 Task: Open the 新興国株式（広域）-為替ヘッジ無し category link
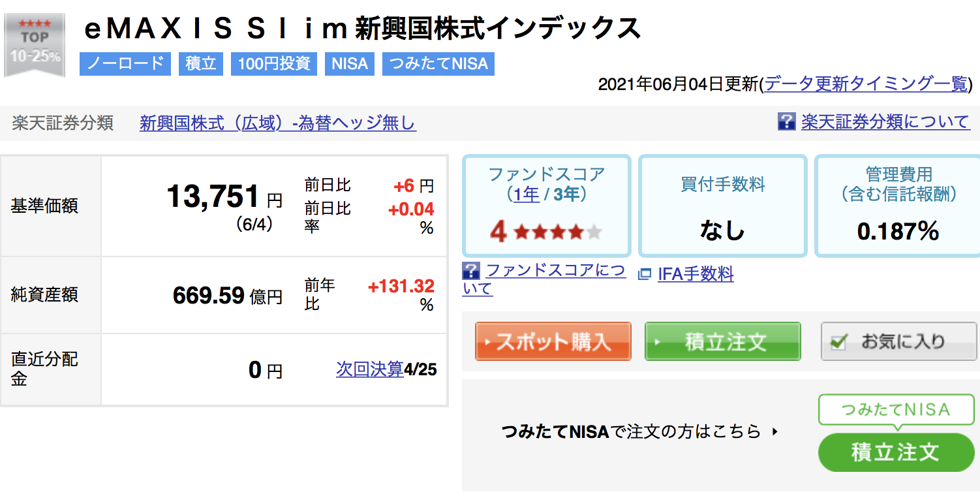coord(277,123)
